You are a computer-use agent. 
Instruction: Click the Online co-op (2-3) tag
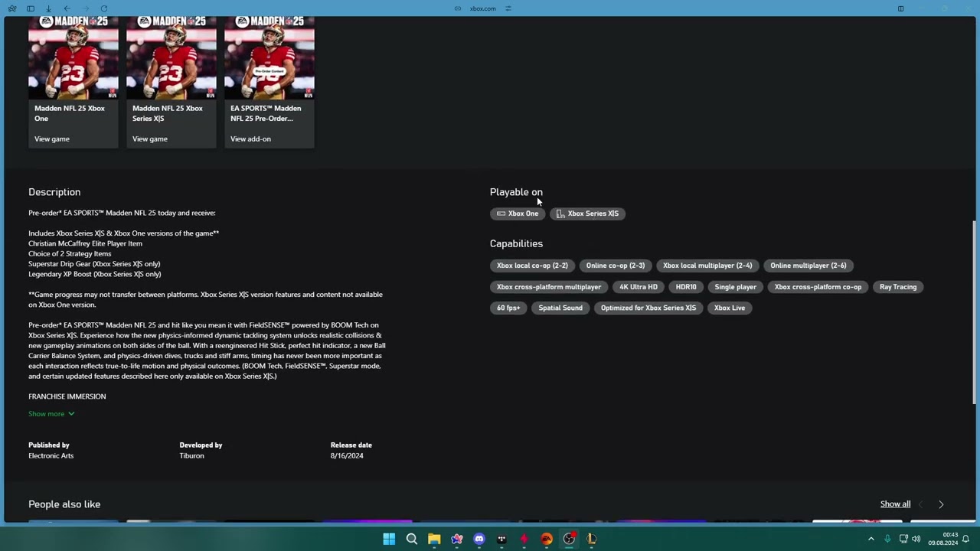pos(616,266)
